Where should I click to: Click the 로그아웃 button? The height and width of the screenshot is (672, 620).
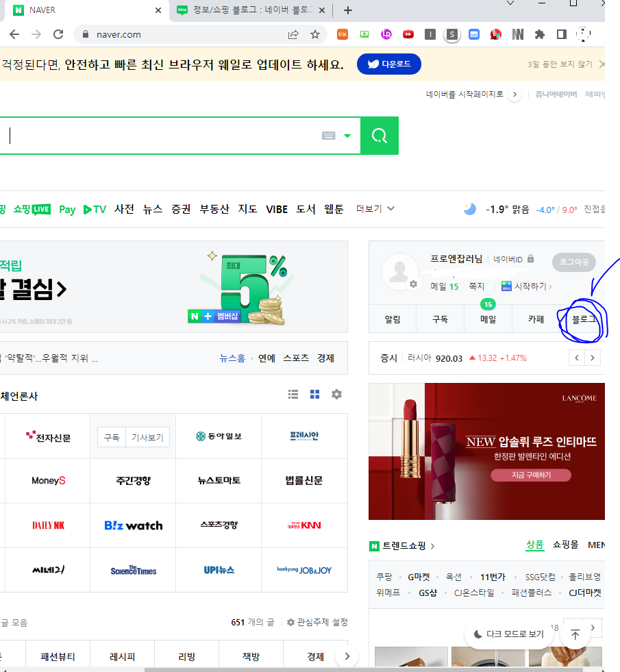(x=574, y=262)
